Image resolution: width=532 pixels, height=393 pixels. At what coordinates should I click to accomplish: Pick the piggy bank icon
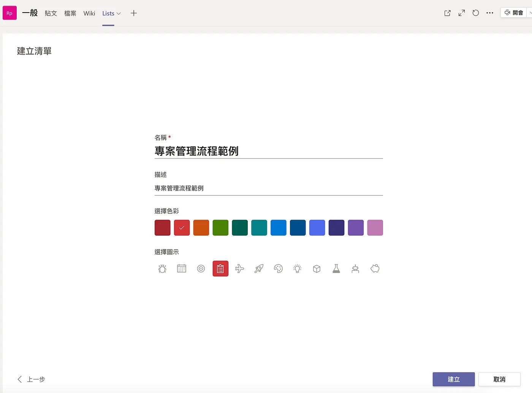click(375, 269)
